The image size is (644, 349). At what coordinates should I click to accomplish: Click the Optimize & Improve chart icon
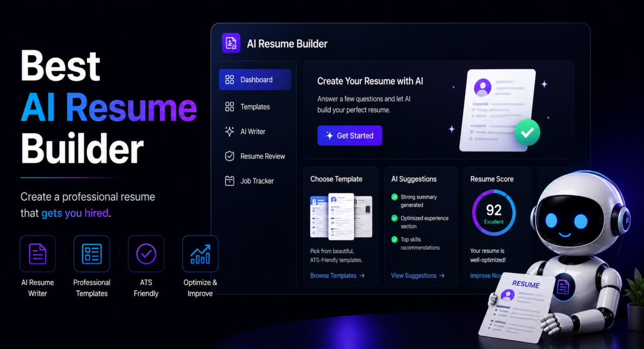[200, 253]
